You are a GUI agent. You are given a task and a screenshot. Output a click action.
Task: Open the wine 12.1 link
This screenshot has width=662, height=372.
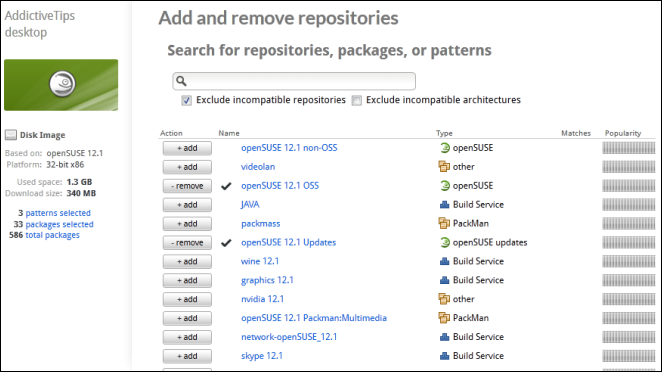(x=260, y=261)
